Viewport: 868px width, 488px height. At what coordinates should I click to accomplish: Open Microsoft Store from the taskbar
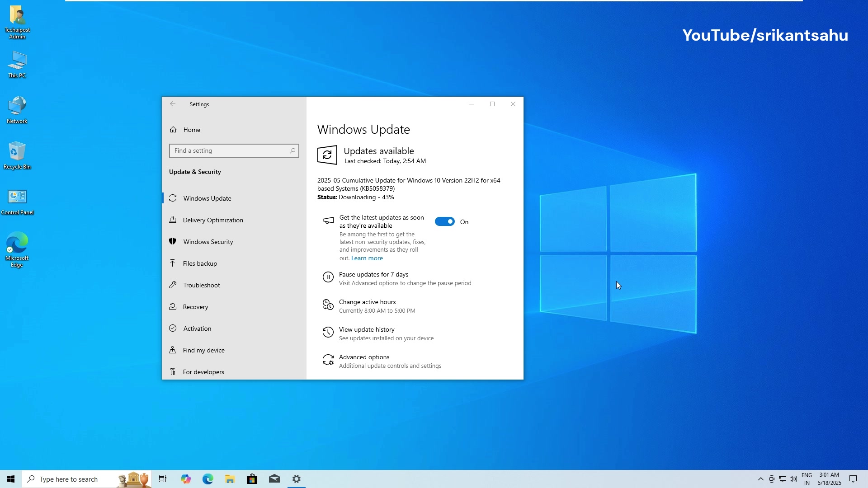click(x=252, y=479)
